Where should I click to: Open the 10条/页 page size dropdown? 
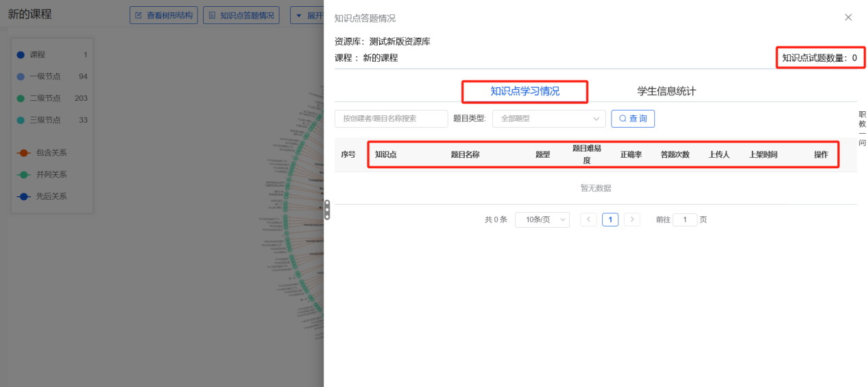[542, 220]
